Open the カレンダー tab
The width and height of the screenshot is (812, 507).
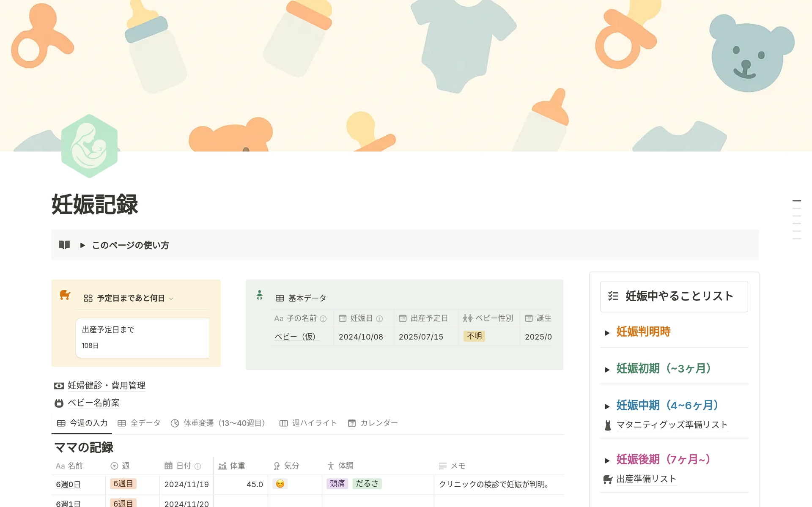click(x=373, y=423)
